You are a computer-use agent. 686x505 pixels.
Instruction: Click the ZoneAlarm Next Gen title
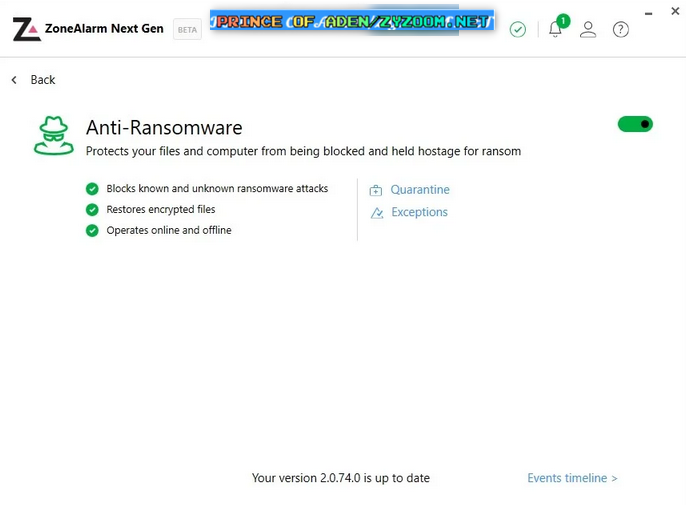pyautogui.click(x=104, y=29)
